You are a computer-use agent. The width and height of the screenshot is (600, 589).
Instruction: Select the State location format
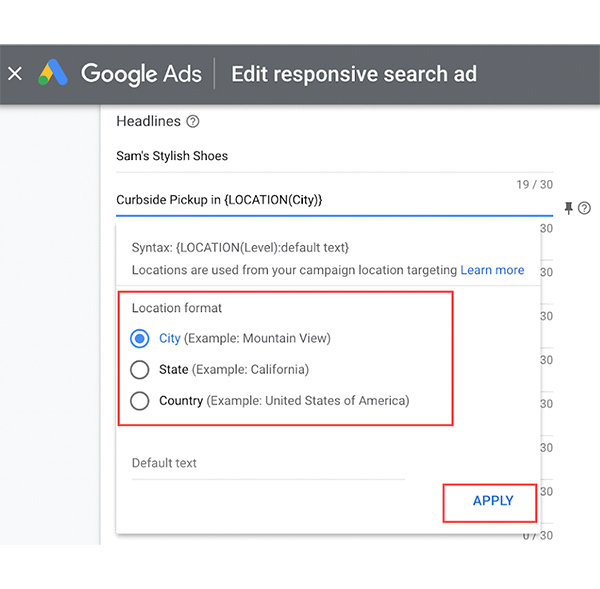140,370
